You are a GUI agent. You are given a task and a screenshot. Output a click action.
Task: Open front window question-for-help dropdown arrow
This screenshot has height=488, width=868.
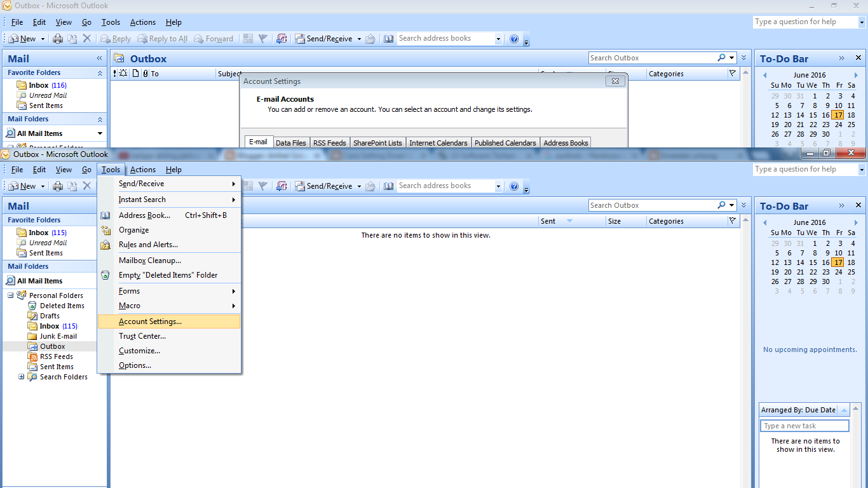[x=862, y=170]
